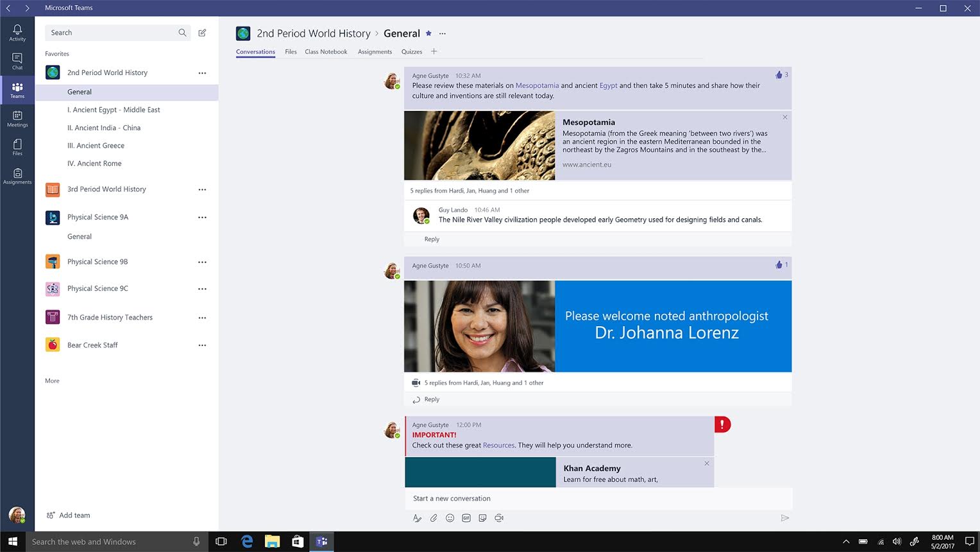The height and width of the screenshot is (552, 980).
Task: Toggle favorite star for General channel
Action: pos(428,33)
